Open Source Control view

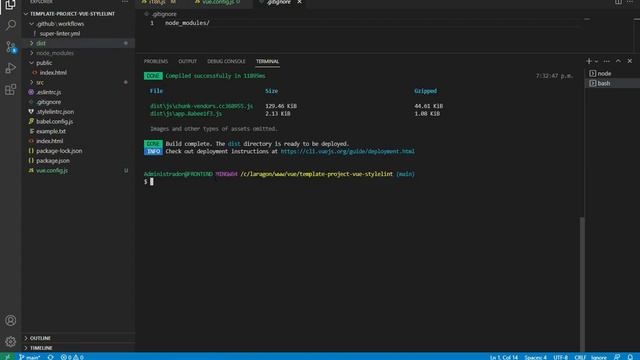(x=11, y=47)
